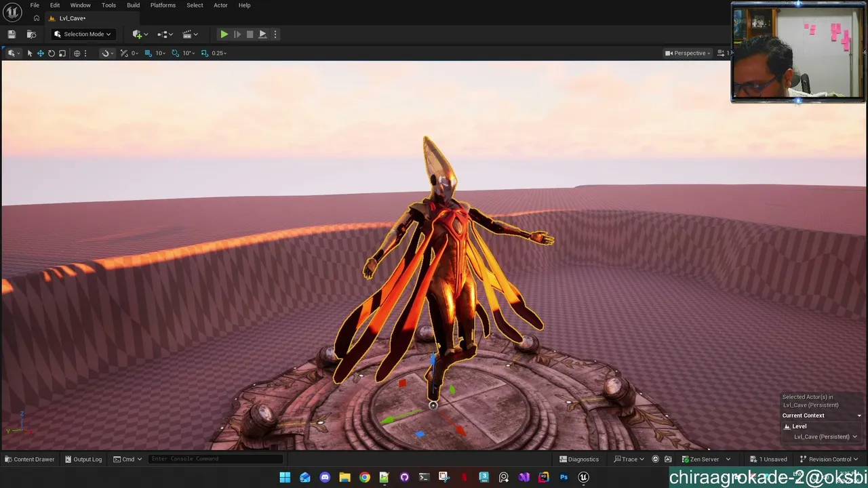Viewport: 868px width, 488px height.
Task: Open the Blueprints dropdown in toolbar
Action: (x=165, y=34)
